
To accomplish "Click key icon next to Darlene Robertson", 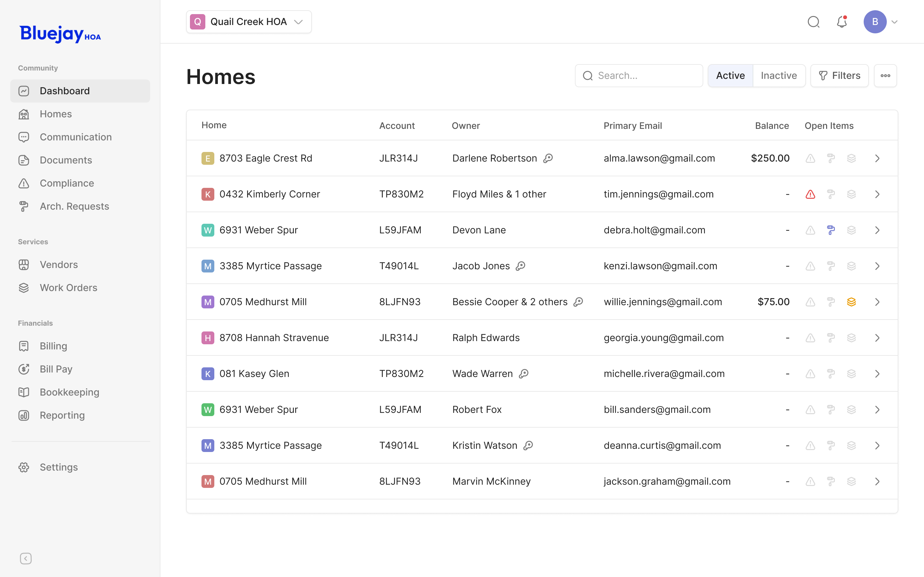I will pos(548,158).
